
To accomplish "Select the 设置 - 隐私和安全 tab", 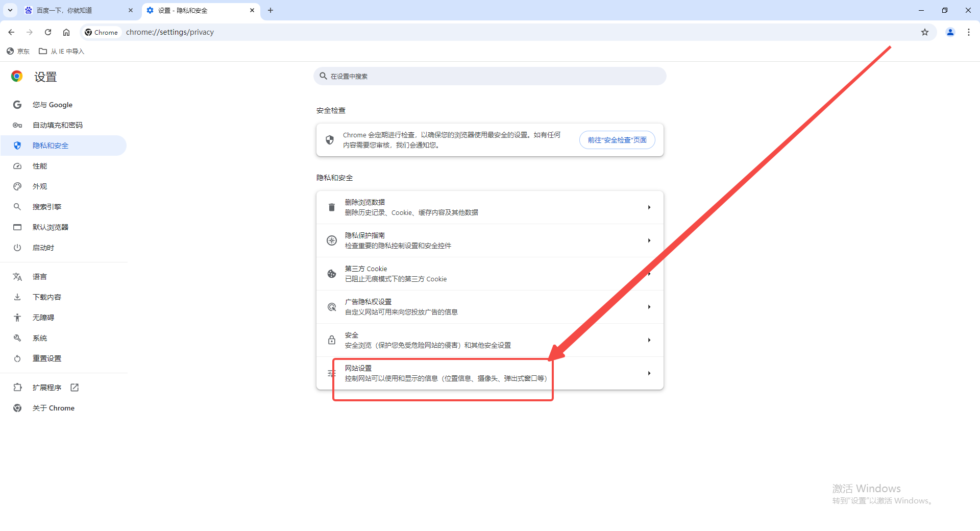I will coord(201,10).
